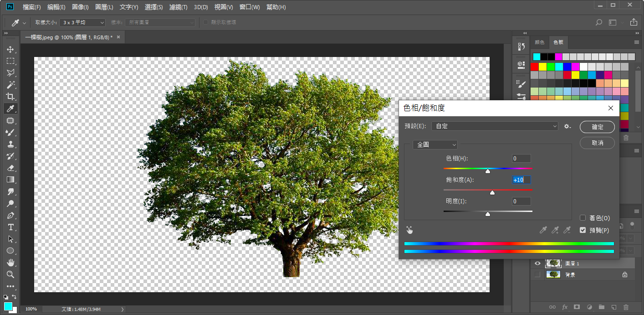Viewport: 644px width, 315px height.
Task: Select the Move tool
Action: [x=10, y=49]
